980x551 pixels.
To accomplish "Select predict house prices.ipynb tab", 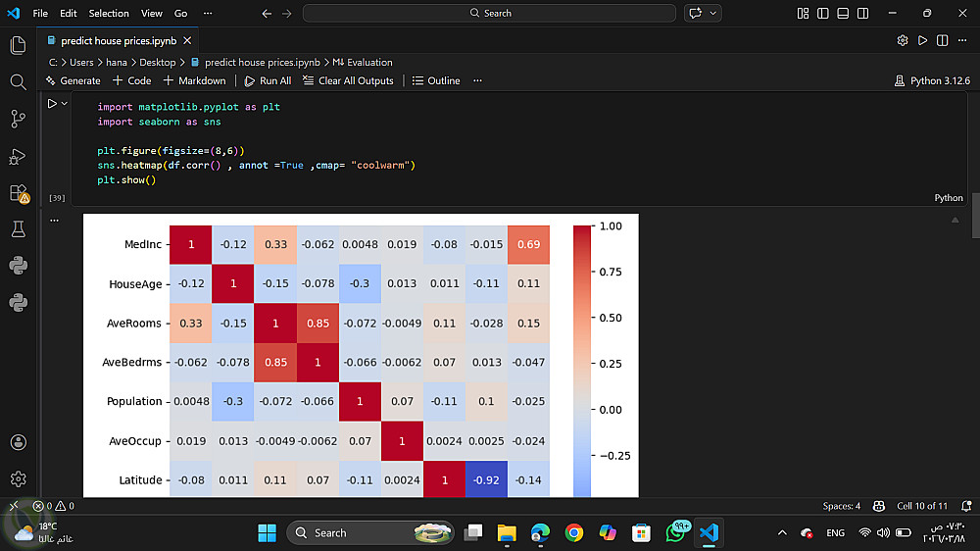I will click(x=119, y=40).
